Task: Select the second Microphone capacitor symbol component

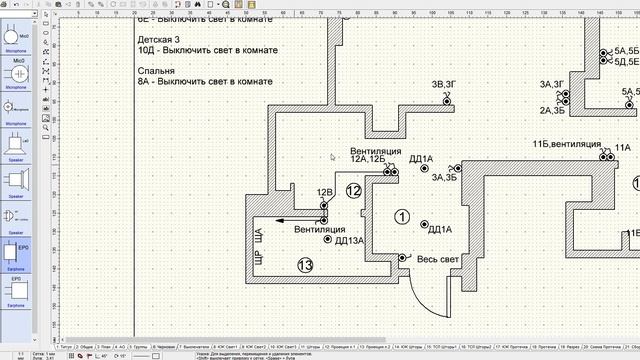Action: (16, 73)
